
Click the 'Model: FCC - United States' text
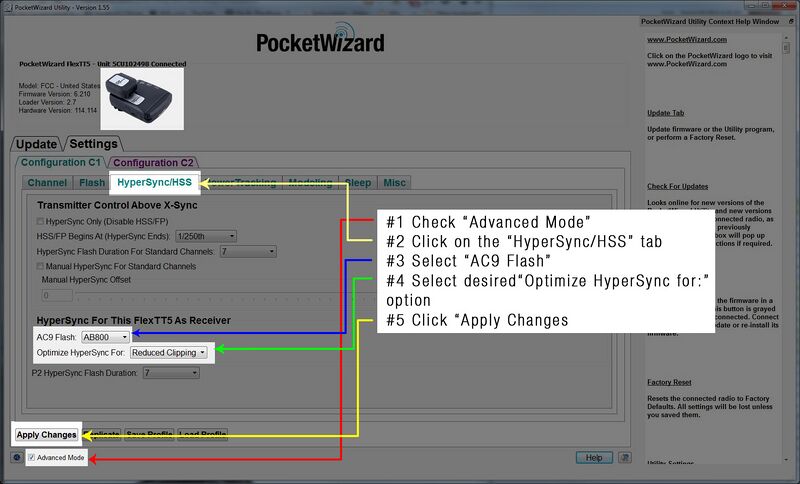tap(59, 86)
